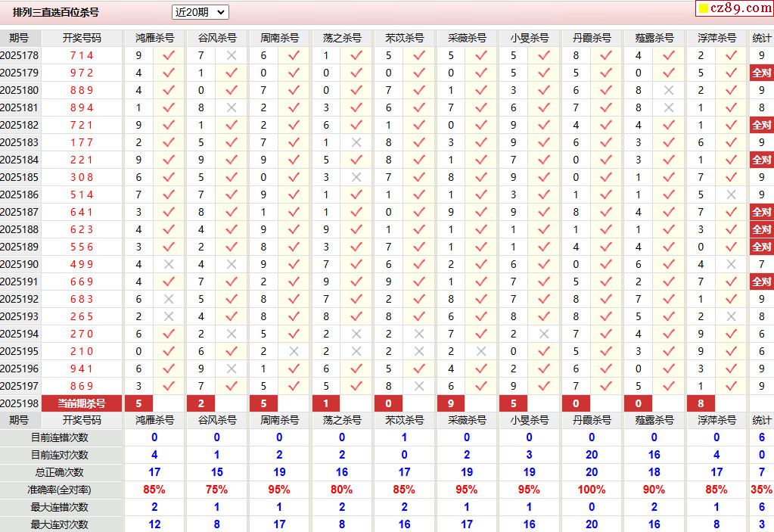774x532 pixels.
Task: Click the current kill number 0 under 丹霞杀号
Action: 576,403
